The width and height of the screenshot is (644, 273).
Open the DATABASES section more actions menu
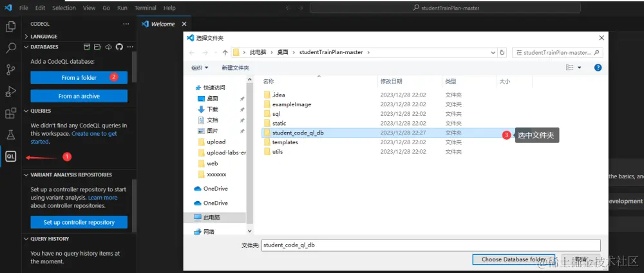[x=130, y=47]
